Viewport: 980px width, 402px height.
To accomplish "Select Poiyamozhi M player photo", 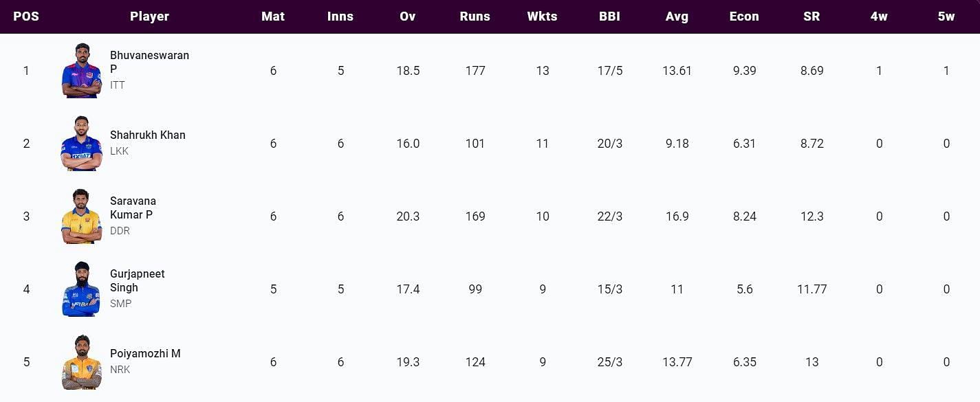I will [x=81, y=362].
